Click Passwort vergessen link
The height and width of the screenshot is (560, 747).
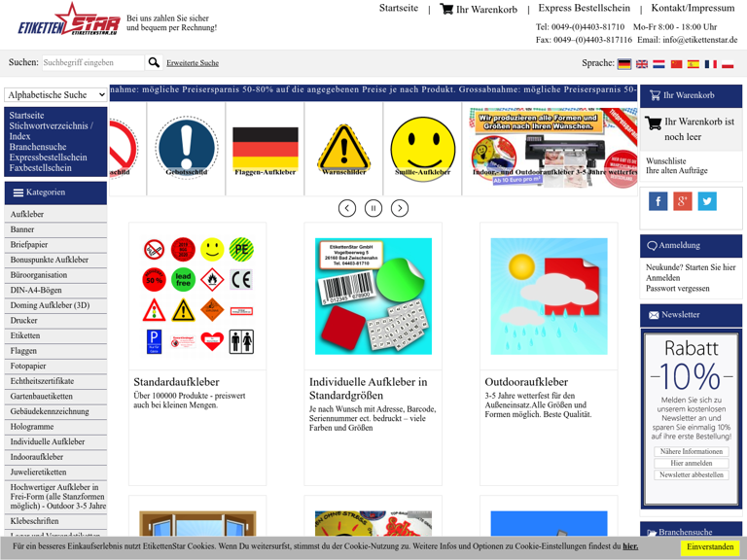click(676, 289)
